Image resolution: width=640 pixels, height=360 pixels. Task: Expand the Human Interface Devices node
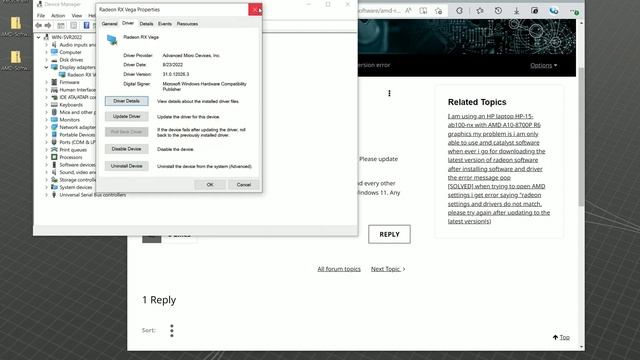click(x=47, y=90)
